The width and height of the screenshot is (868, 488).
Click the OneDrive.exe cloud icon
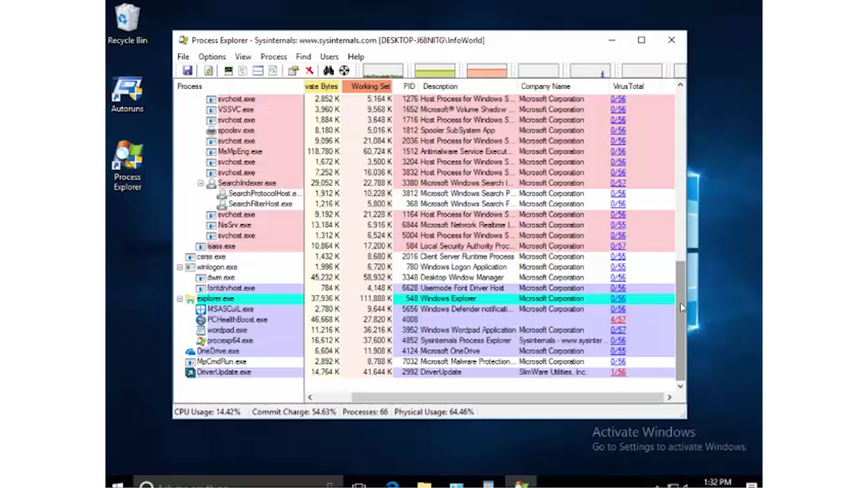tap(190, 351)
